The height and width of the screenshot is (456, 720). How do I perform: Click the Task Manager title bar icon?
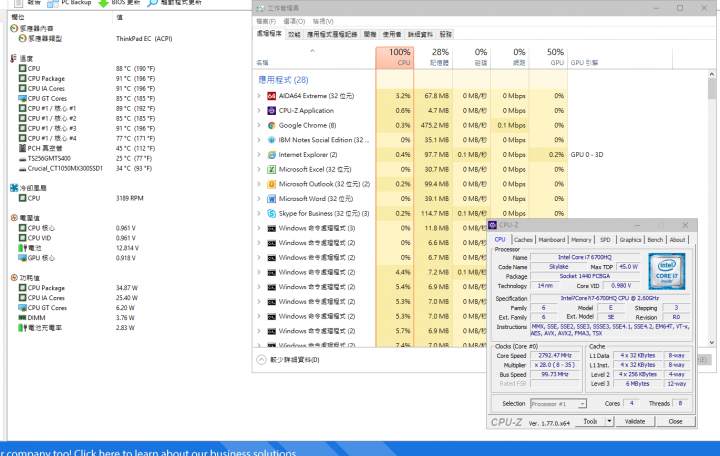[260, 8]
